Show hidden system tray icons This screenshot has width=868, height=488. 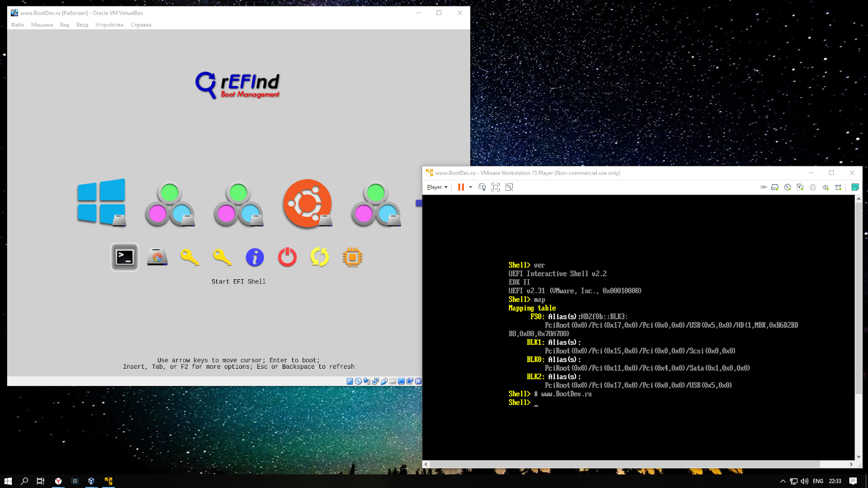pos(783,481)
